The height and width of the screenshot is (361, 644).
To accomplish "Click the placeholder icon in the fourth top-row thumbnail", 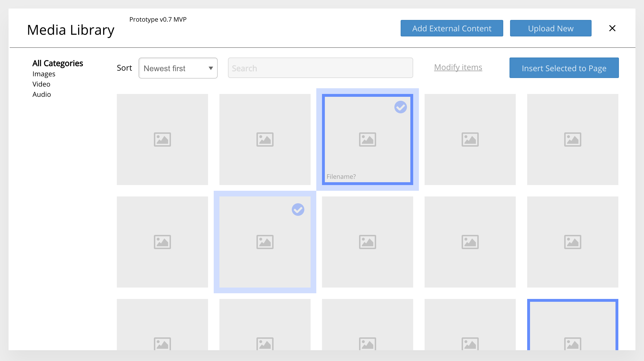I will (x=470, y=139).
